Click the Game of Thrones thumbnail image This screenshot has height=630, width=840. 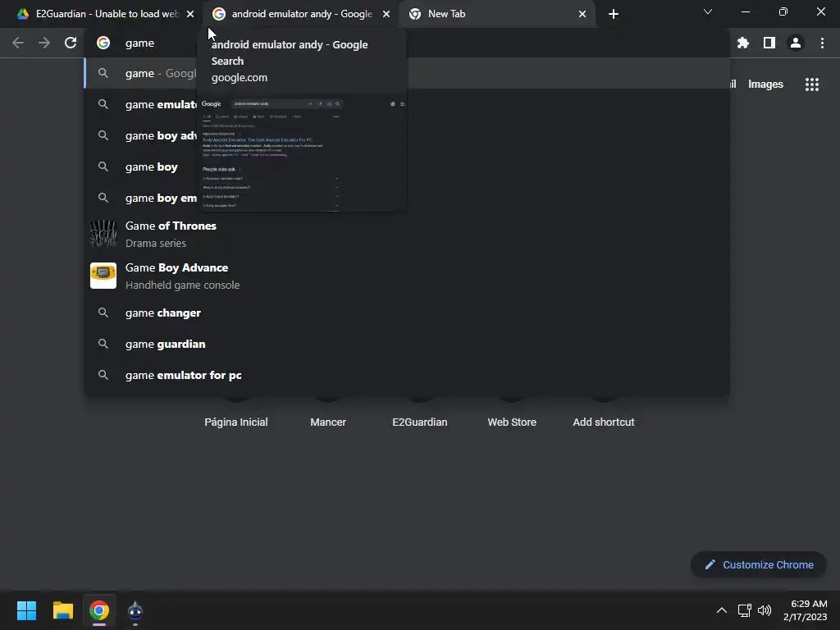pyautogui.click(x=103, y=234)
